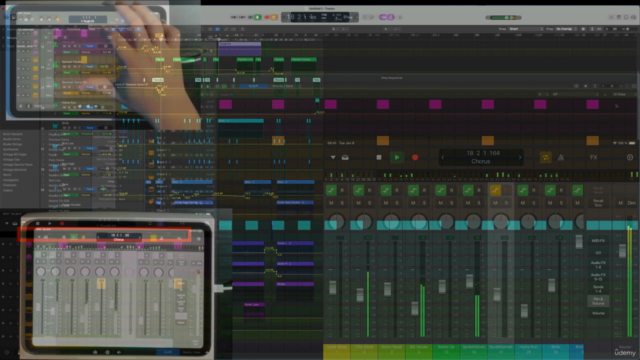Image resolution: width=640 pixels, height=360 pixels.
Task: Click the Chorus position display
Action: coord(481,157)
